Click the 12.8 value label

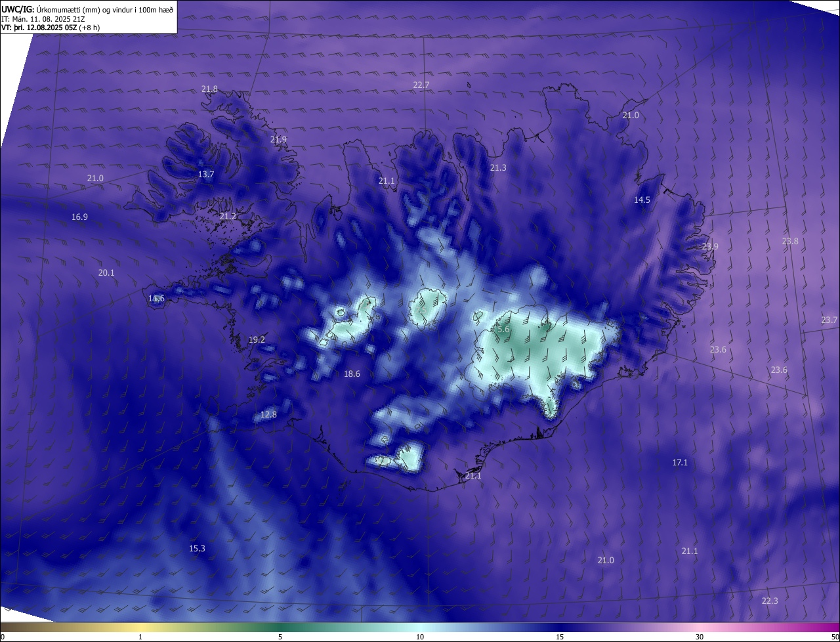(268, 414)
